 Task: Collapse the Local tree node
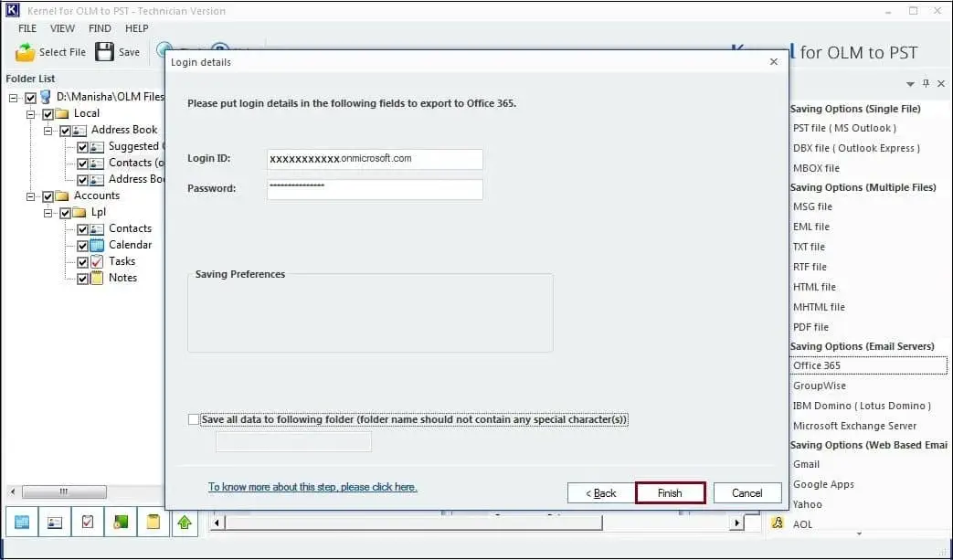point(30,114)
